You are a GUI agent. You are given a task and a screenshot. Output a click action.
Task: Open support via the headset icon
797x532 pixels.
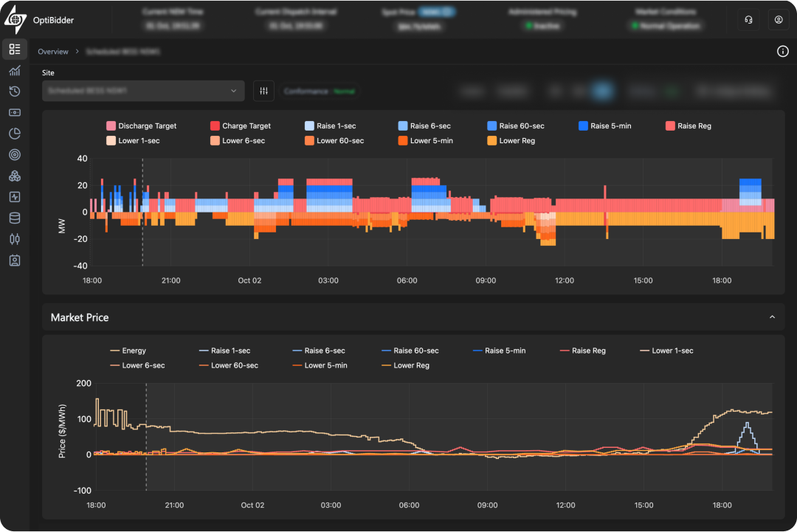[x=749, y=20]
